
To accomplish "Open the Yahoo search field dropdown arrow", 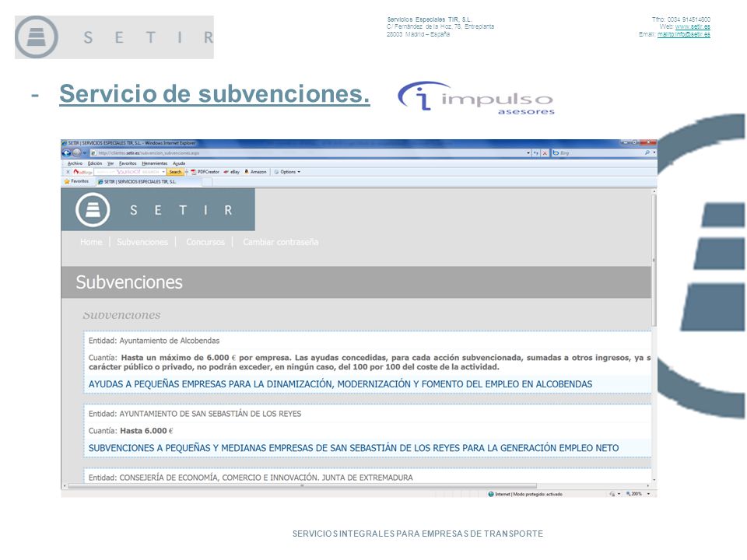I will 163,172.
